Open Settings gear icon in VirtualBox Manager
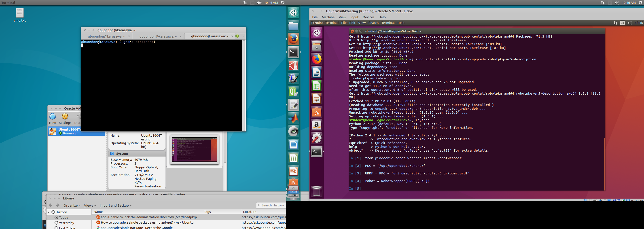Screen dimensions: 644x229 (x=65, y=119)
